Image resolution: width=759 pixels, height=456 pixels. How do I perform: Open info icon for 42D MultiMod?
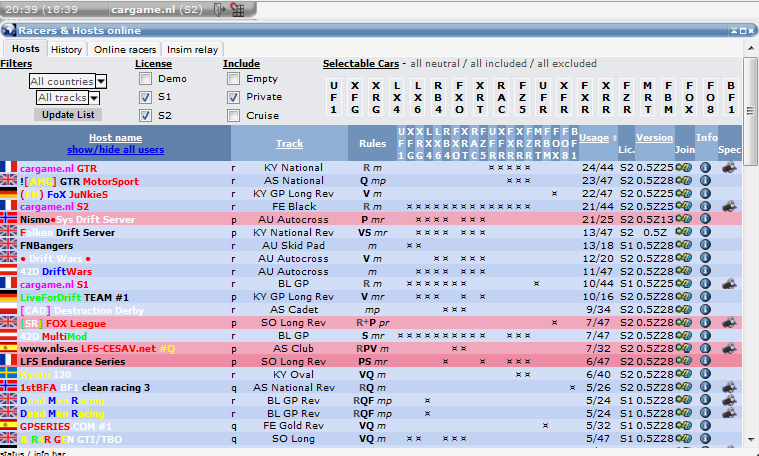point(705,335)
